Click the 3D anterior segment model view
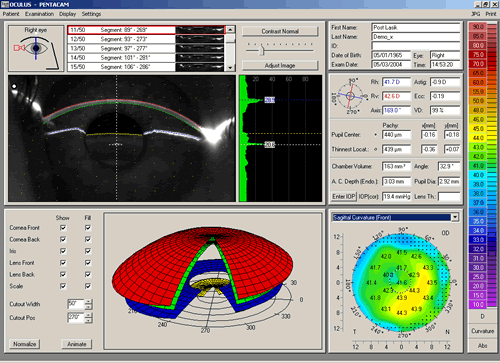This screenshot has height=363, width=500. (213, 281)
